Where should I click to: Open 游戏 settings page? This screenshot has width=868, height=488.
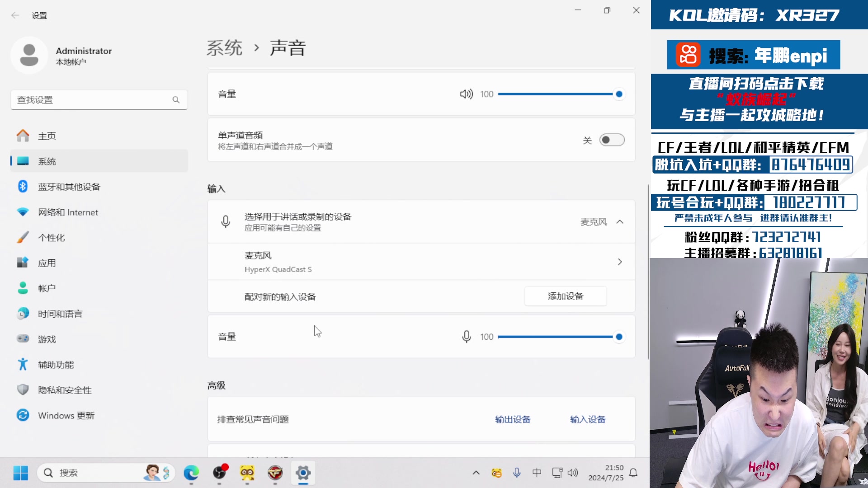coord(47,339)
